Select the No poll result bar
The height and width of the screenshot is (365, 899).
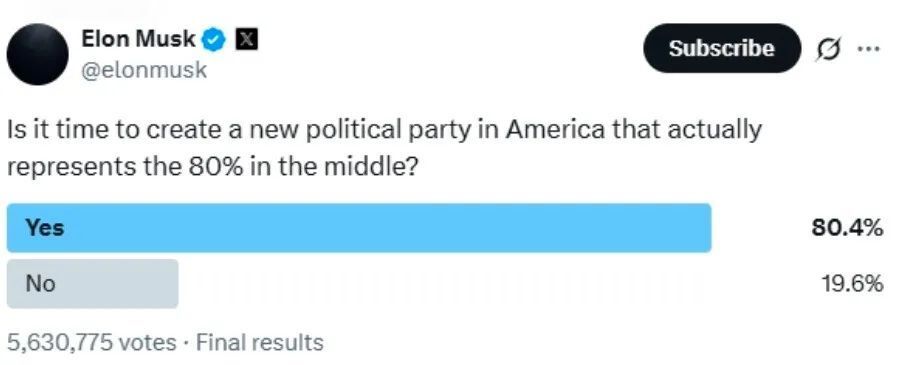445,284
